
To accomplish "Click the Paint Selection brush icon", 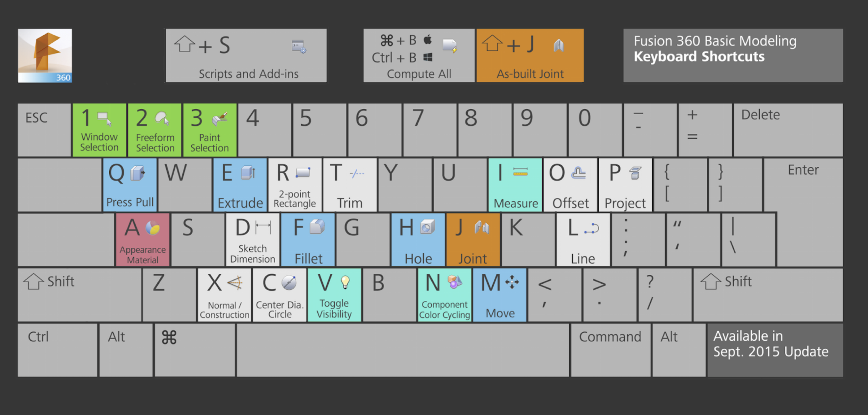I will pyautogui.click(x=219, y=119).
